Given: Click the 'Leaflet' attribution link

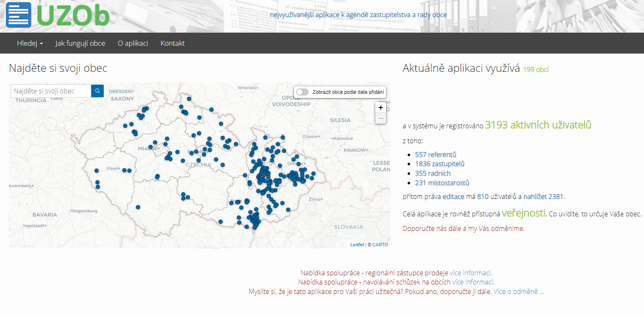Looking at the screenshot, I should point(357,245).
